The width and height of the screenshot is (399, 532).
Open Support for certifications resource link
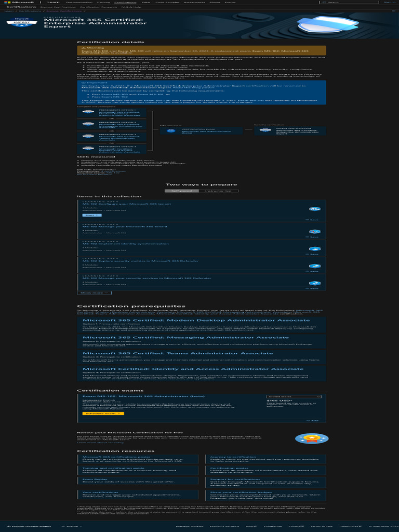coord(235,479)
